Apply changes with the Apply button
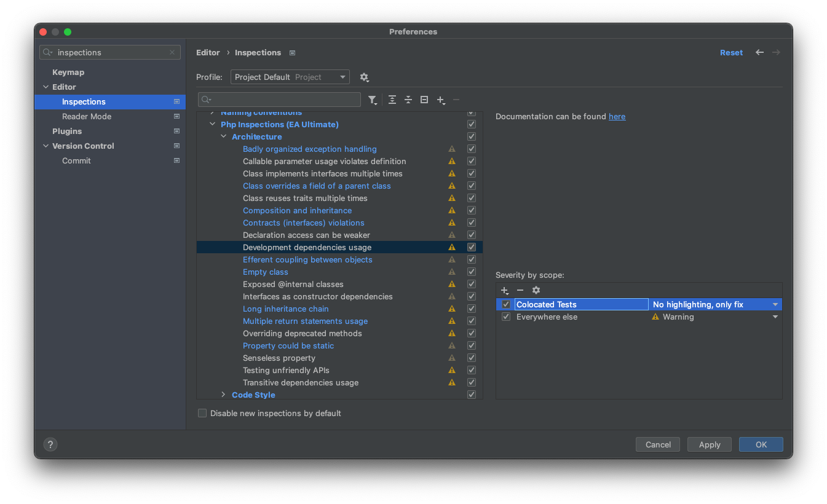The width and height of the screenshot is (827, 504). (709, 444)
